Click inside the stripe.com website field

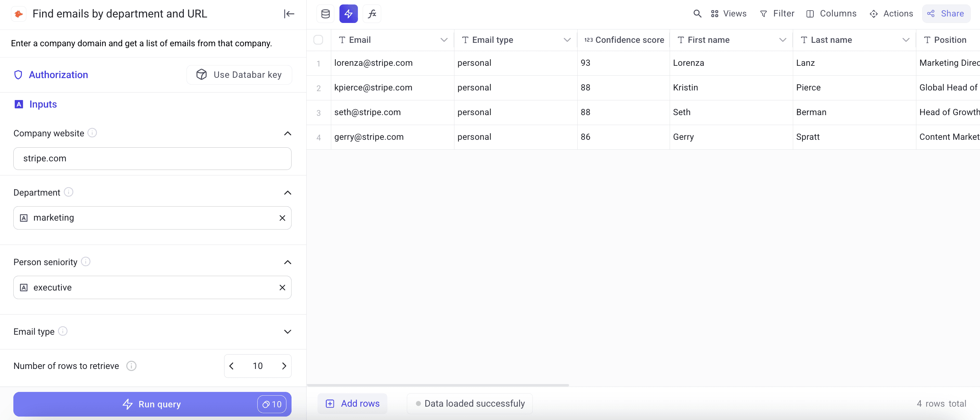[x=152, y=158]
